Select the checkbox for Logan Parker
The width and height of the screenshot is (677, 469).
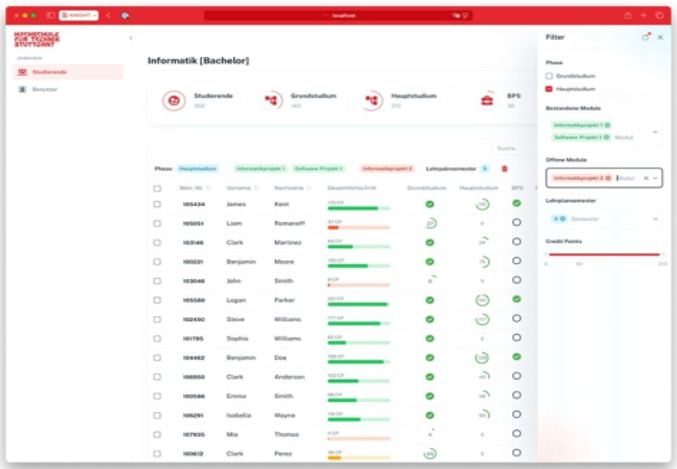click(x=157, y=300)
